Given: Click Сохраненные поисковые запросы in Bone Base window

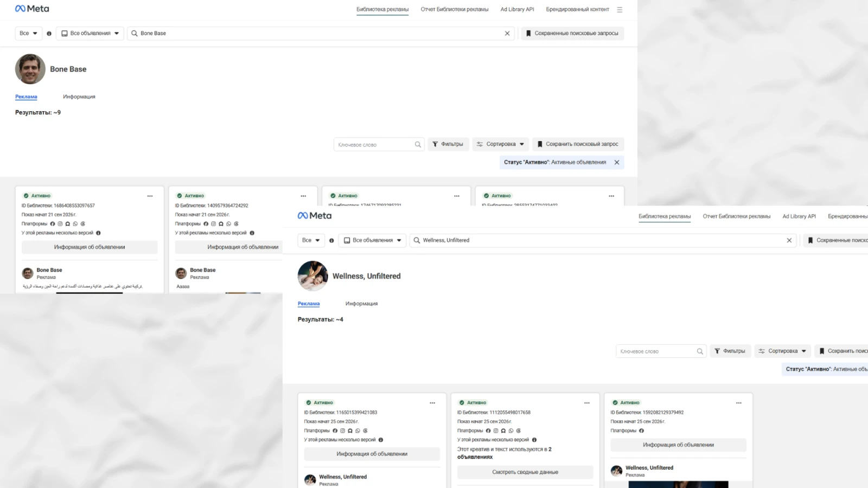Looking at the screenshot, I should tap(573, 33).
